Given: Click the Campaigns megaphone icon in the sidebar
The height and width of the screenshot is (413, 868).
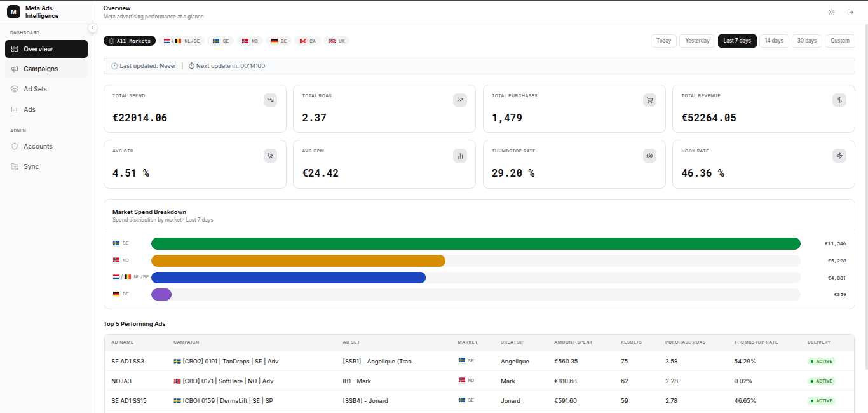Looking at the screenshot, I should 15,69.
